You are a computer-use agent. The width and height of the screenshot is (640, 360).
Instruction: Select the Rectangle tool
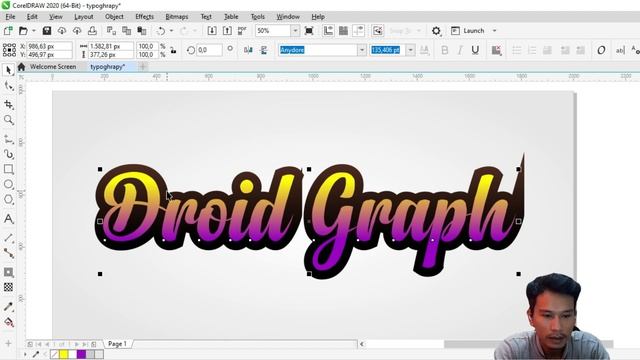coord(9,169)
